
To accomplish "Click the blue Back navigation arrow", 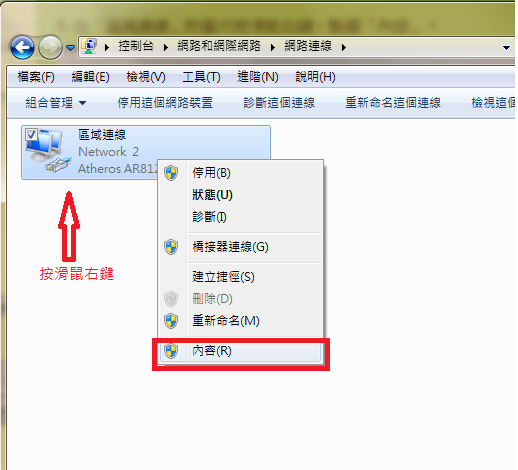I will pyautogui.click(x=22, y=47).
